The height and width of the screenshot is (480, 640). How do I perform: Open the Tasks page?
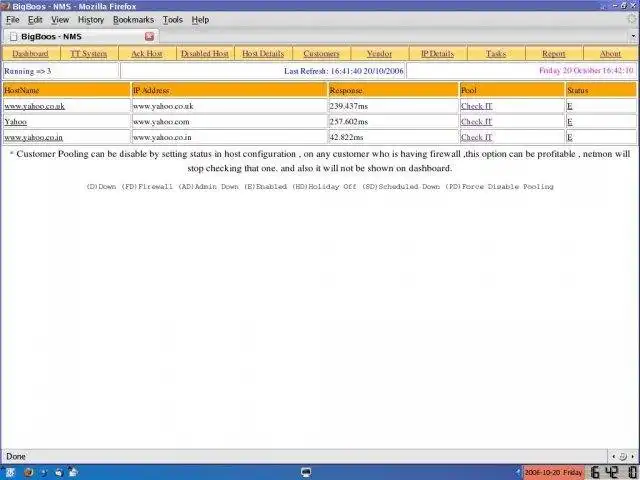point(496,53)
